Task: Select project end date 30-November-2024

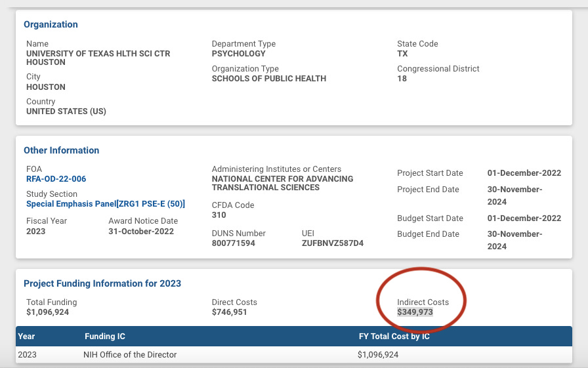Action: pos(515,195)
